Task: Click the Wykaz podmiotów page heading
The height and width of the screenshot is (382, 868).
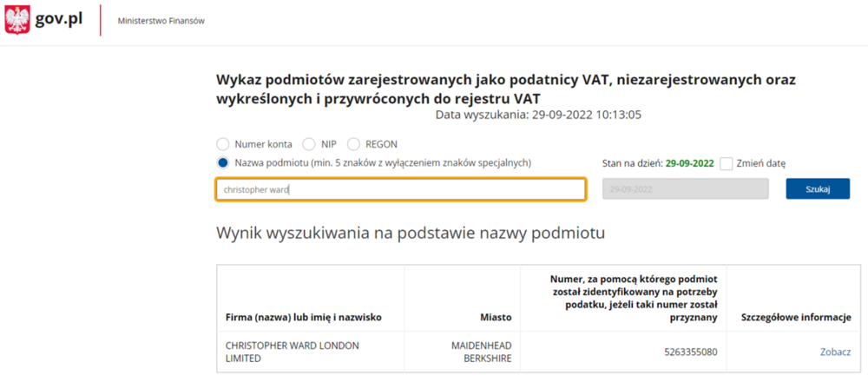Action: 506,89
